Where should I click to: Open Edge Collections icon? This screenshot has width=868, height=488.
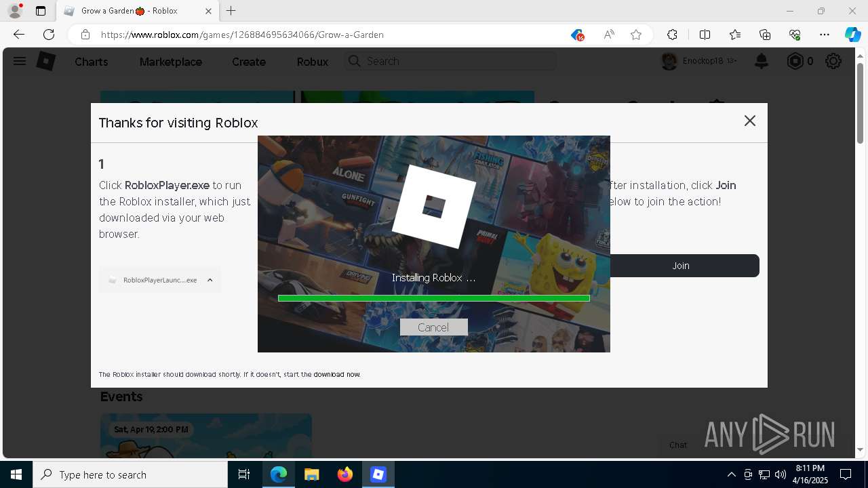765,35
